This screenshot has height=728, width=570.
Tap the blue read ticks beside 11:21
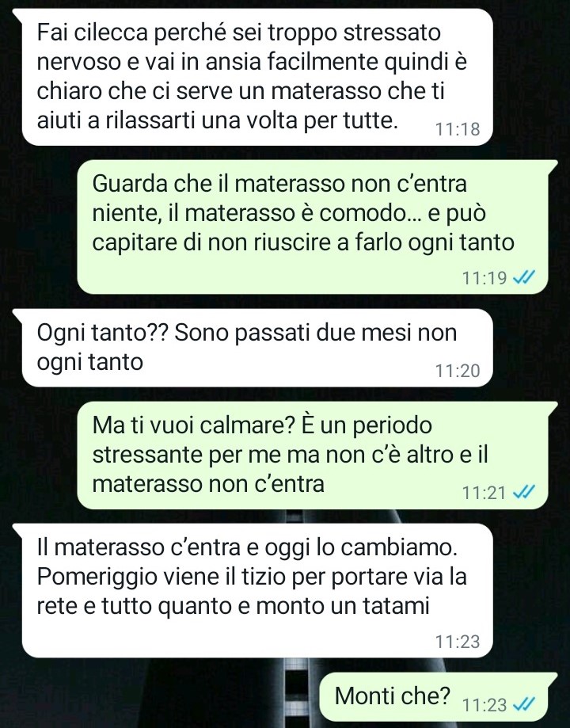pos(523,492)
